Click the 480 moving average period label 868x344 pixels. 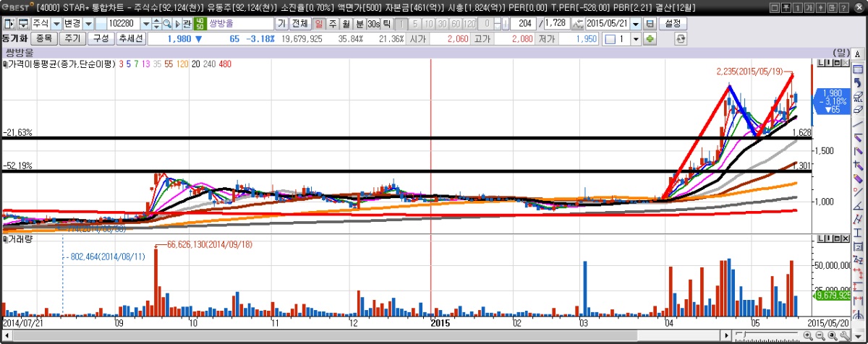pos(225,64)
